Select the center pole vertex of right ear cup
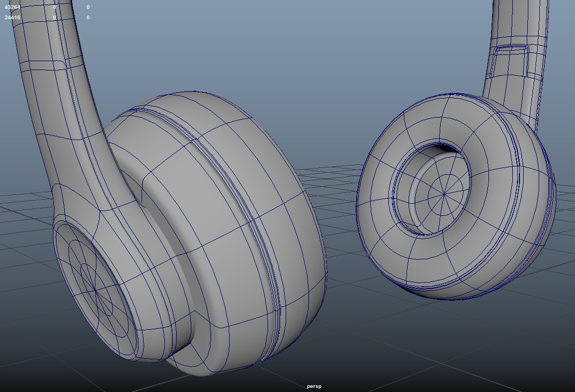The image size is (575, 392). pos(444,195)
